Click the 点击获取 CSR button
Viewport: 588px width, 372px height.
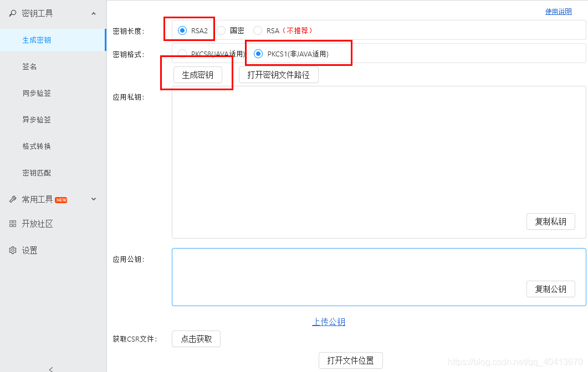196,339
